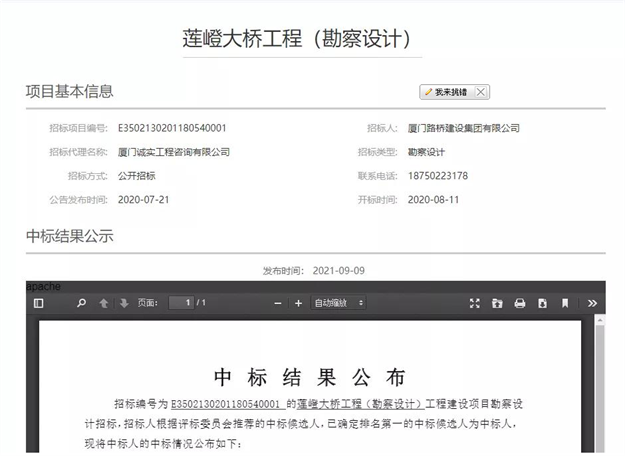Screen dimensions: 625x456
Task: Click the apache label above viewer
Action: point(43,286)
